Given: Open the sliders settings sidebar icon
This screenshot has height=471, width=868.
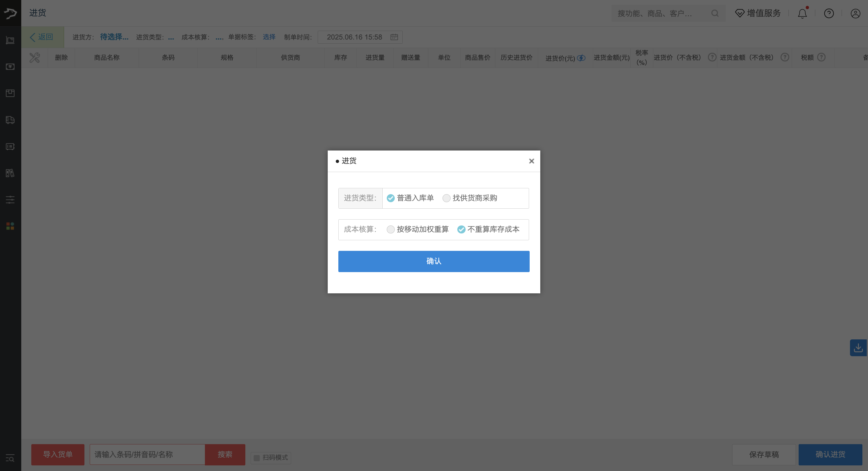Looking at the screenshot, I should [10, 200].
